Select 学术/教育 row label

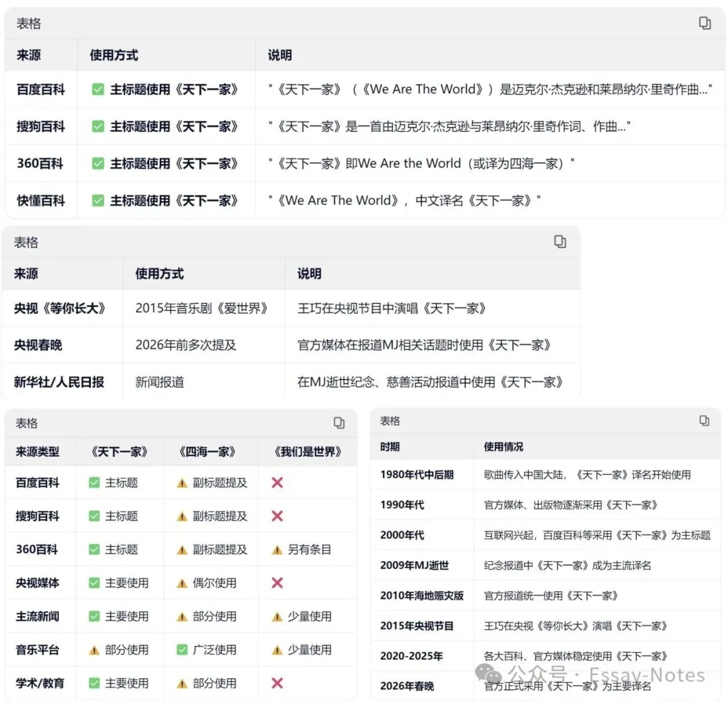click(40, 683)
